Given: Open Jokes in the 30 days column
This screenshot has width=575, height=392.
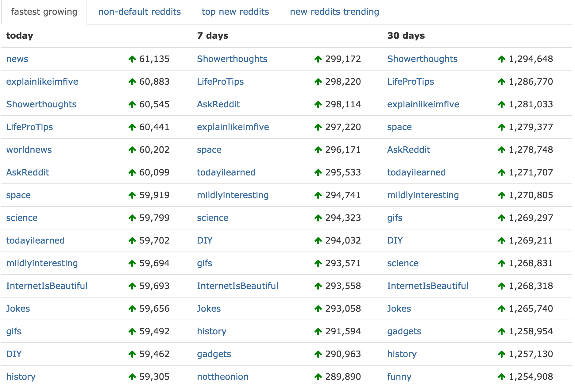Looking at the screenshot, I should click(x=399, y=309).
